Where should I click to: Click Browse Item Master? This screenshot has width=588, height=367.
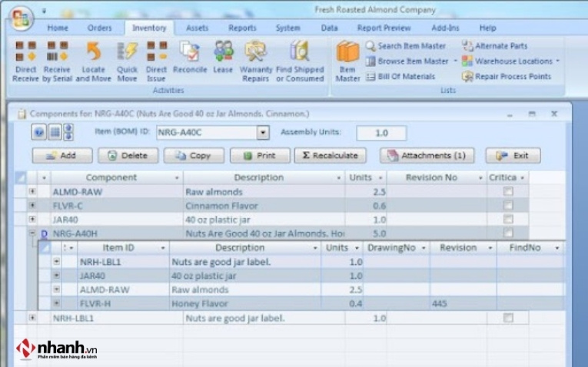click(407, 61)
